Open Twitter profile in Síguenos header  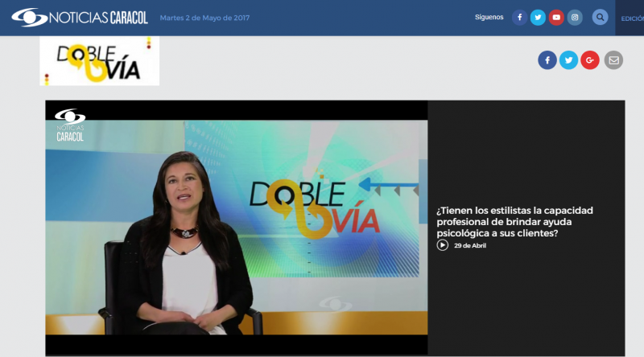click(538, 17)
